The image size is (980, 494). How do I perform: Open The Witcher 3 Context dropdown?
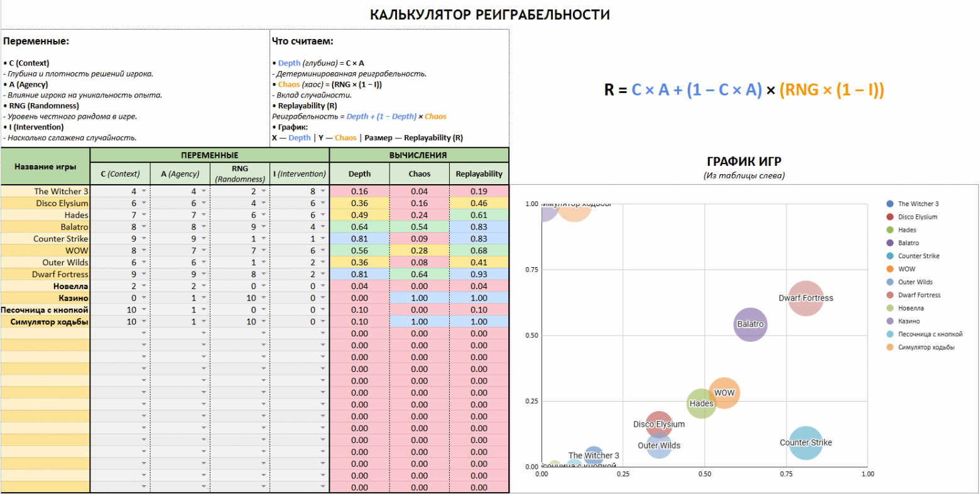tap(144, 191)
